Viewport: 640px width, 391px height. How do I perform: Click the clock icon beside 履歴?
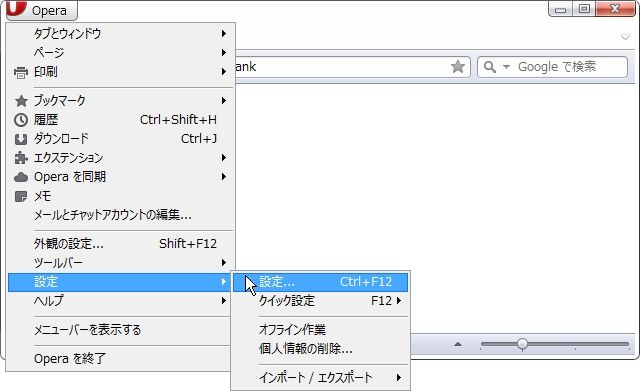[21, 120]
